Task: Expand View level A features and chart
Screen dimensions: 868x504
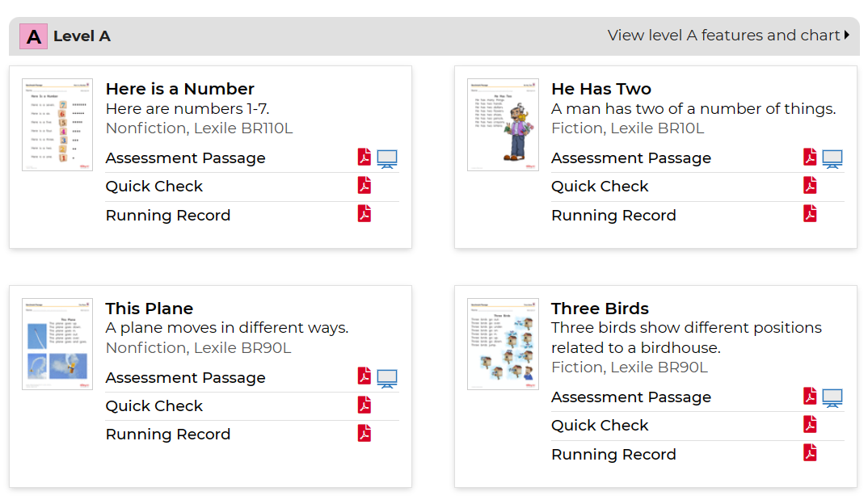Action: [x=728, y=36]
